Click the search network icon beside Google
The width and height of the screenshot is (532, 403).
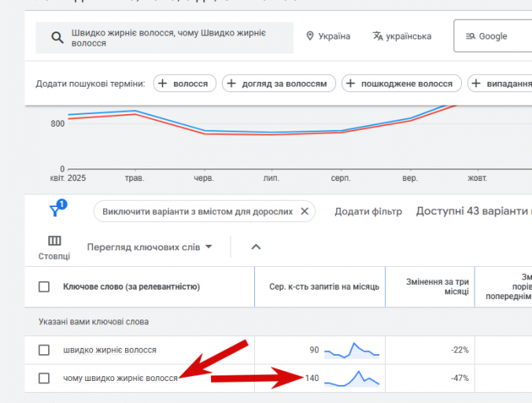click(471, 36)
